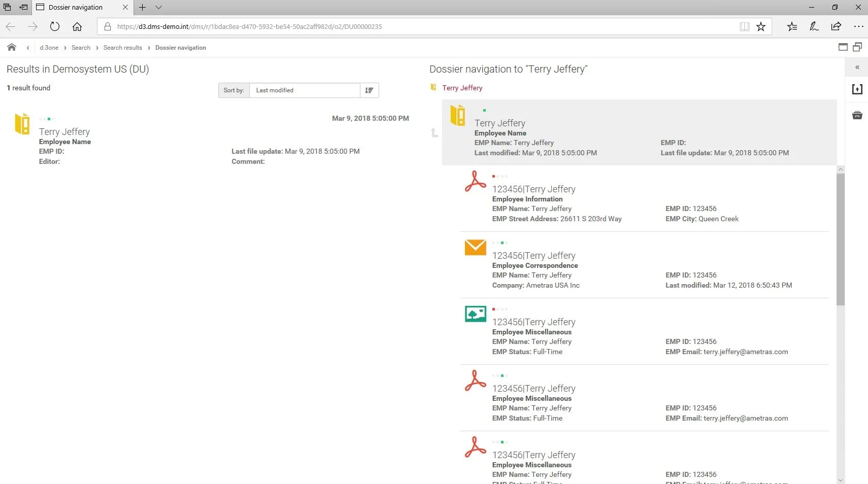The height and width of the screenshot is (484, 868).
Task: Open the export icon in right sidebar
Action: click(x=857, y=89)
